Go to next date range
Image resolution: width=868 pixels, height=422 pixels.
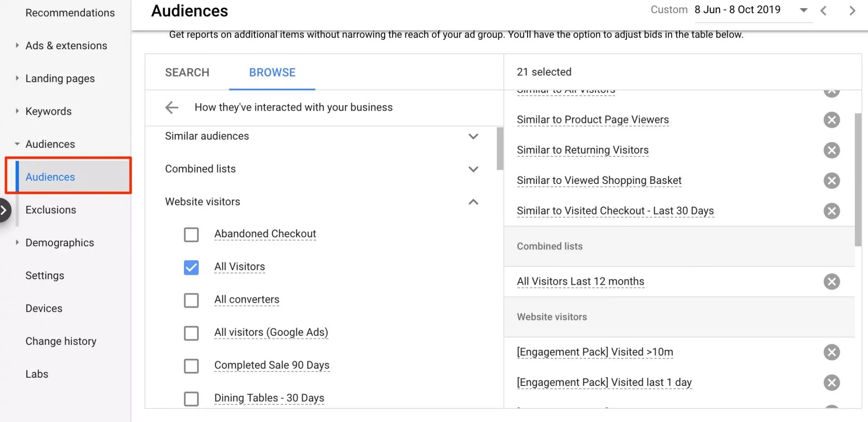click(x=852, y=10)
